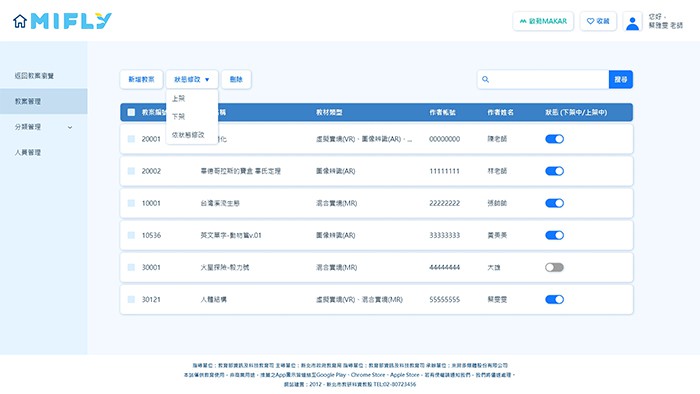Expand the 分類管理 sidebar chevron
This screenshot has width=700, height=394.
pyautogui.click(x=70, y=127)
